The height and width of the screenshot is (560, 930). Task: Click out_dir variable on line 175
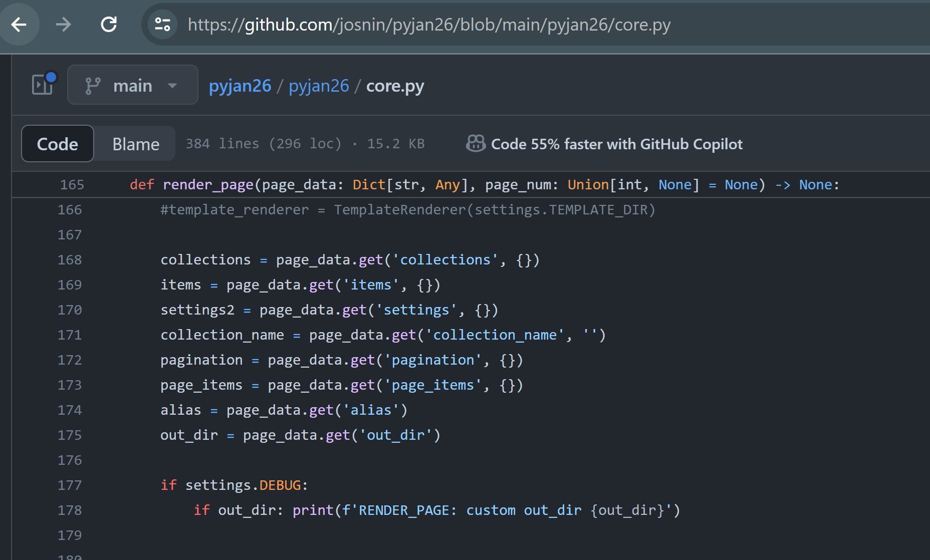pos(189,435)
